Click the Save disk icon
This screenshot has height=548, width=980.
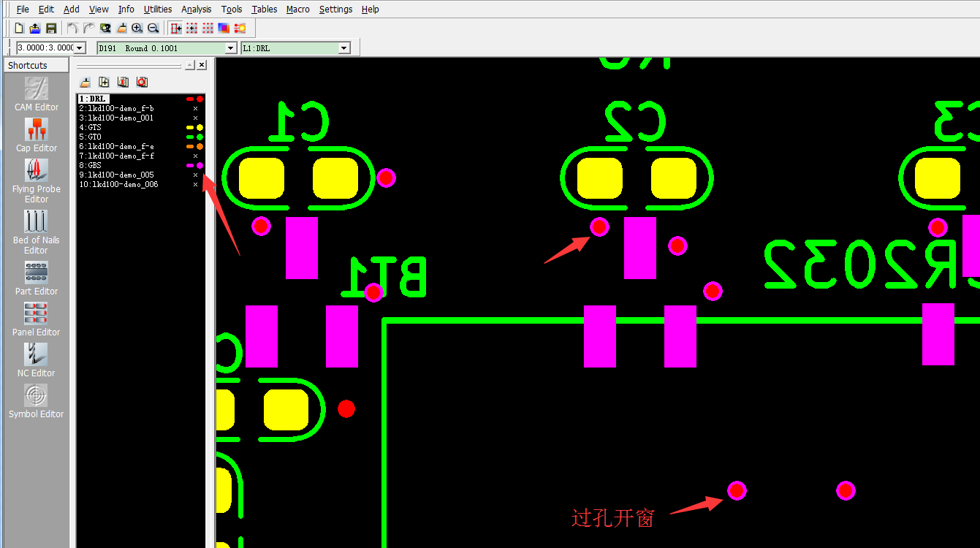(x=51, y=28)
